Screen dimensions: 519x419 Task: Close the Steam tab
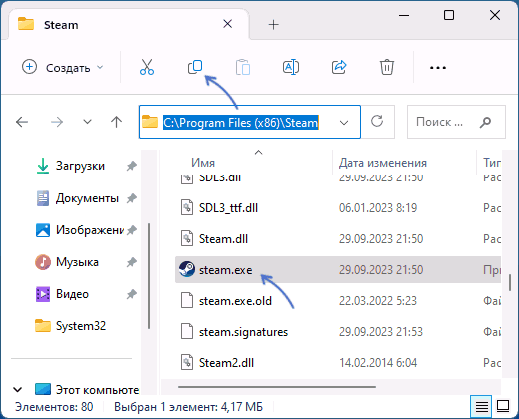point(228,24)
